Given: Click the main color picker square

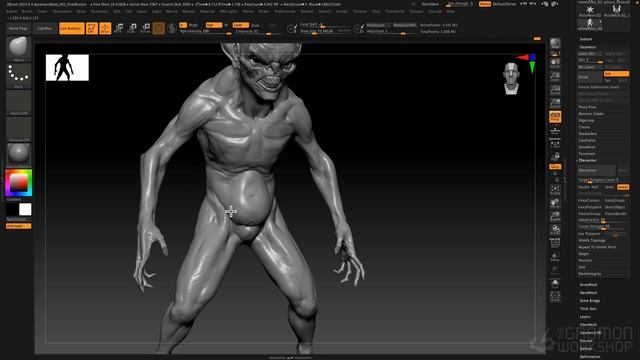Looking at the screenshot, I should tap(18, 183).
